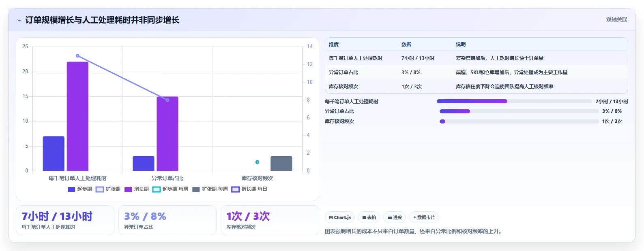The image size is (644, 251).
Task: Click table cell 1次 / 3次
Action: pos(412,87)
